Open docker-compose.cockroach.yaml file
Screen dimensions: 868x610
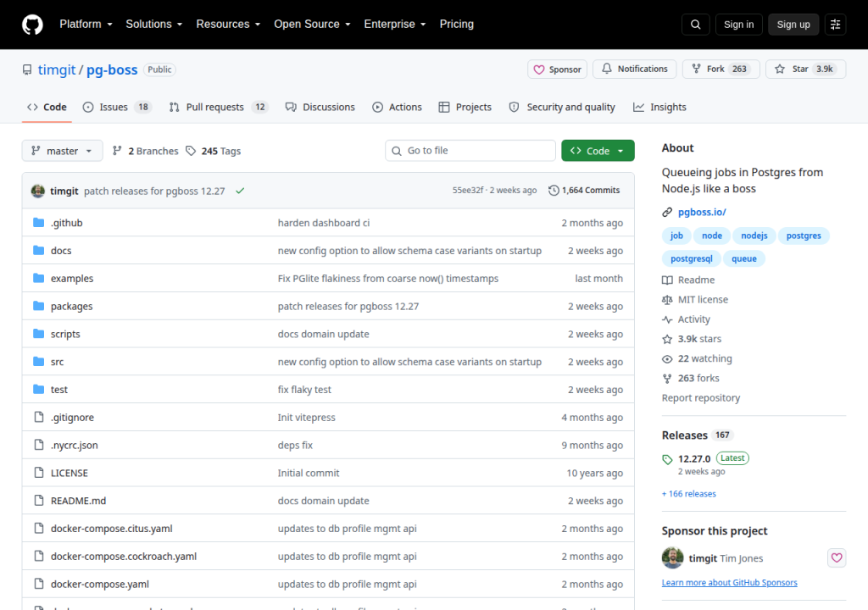(124, 557)
